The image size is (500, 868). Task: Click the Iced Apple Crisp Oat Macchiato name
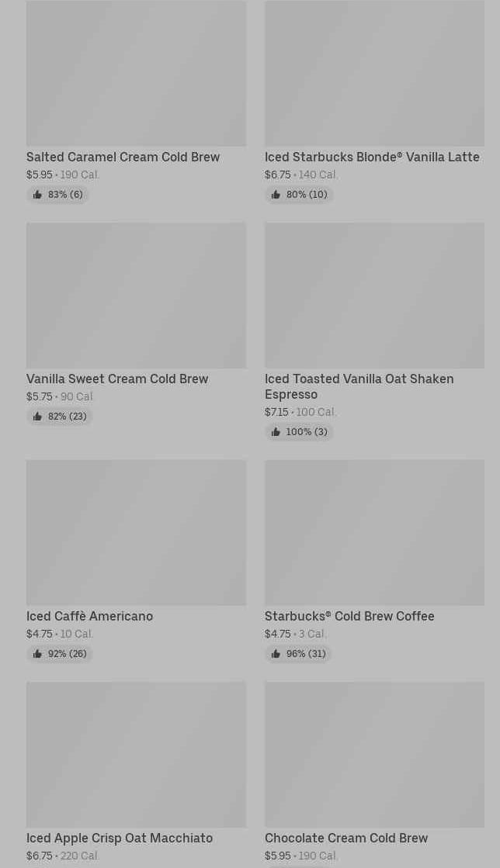120,839
